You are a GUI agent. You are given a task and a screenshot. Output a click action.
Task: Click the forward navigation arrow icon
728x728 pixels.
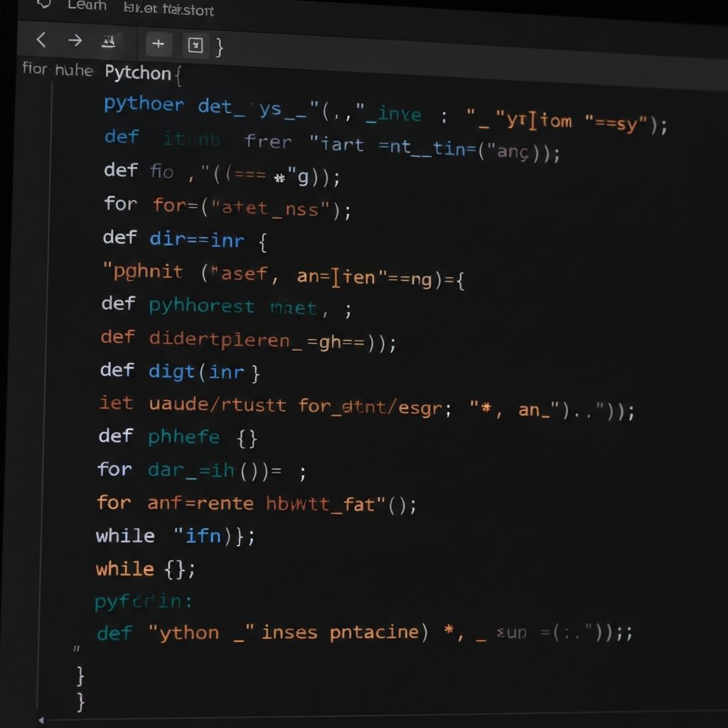click(x=75, y=41)
